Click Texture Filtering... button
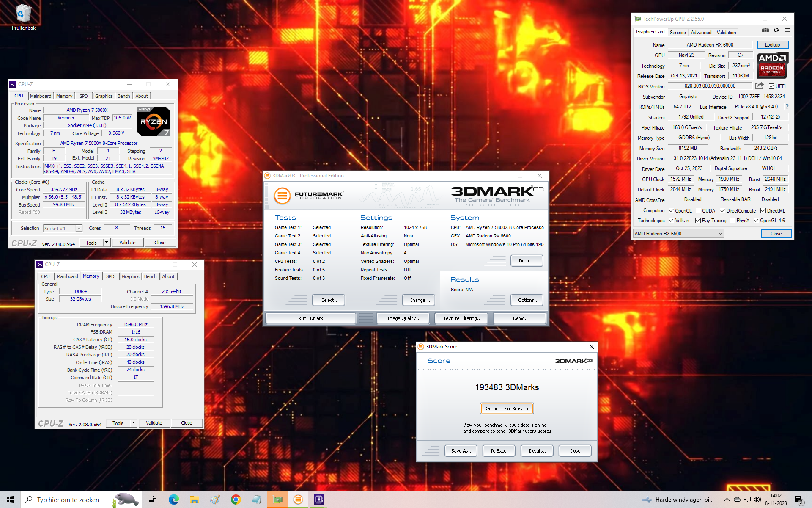This screenshot has height=508, width=812. coord(462,318)
